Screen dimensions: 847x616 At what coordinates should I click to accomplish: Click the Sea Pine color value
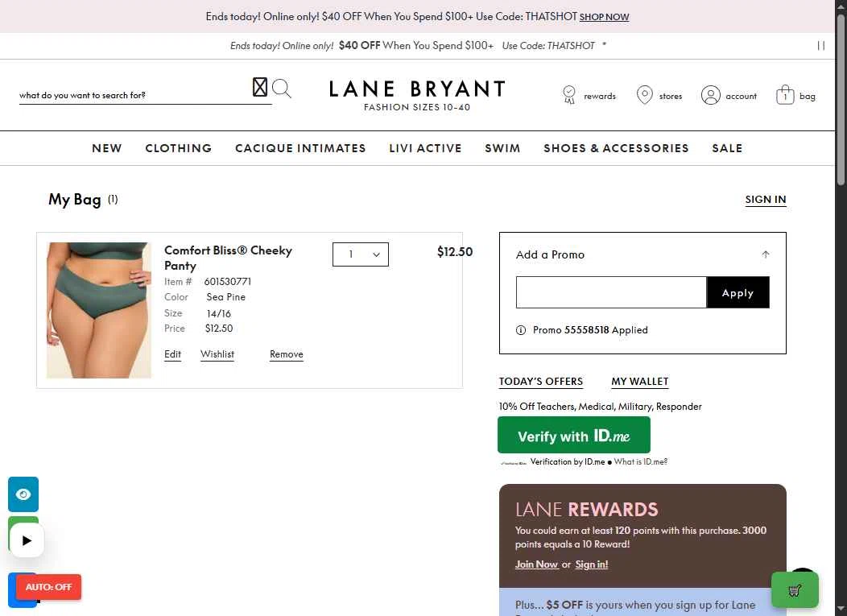tap(225, 297)
